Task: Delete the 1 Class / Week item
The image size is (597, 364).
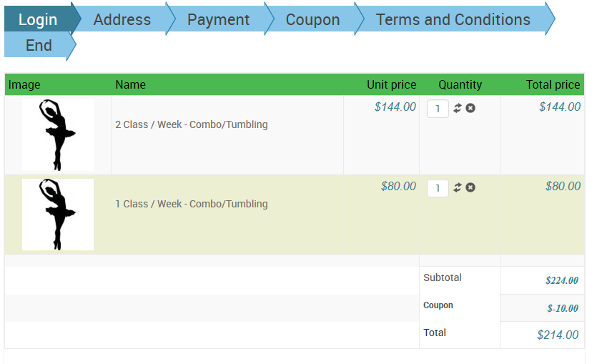Action: [x=470, y=187]
